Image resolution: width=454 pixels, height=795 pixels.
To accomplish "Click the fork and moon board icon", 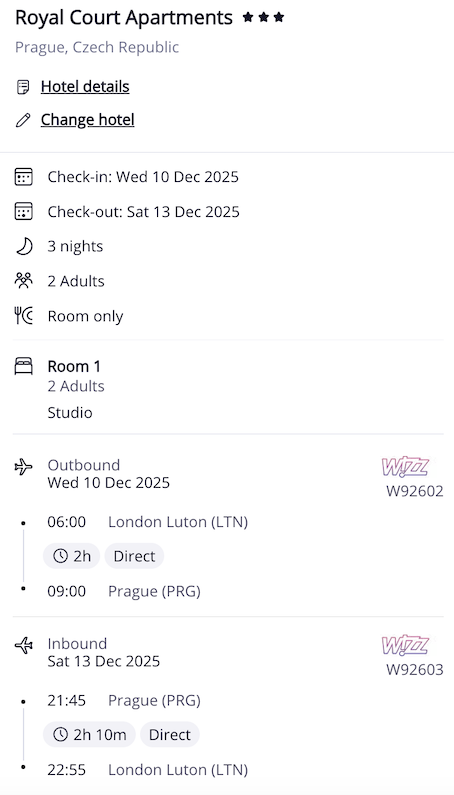I will tap(23, 316).
